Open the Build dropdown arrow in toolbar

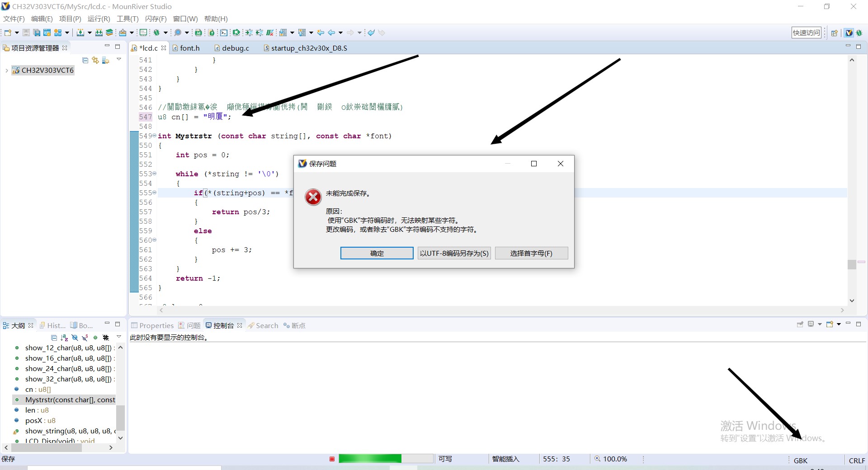(x=90, y=33)
